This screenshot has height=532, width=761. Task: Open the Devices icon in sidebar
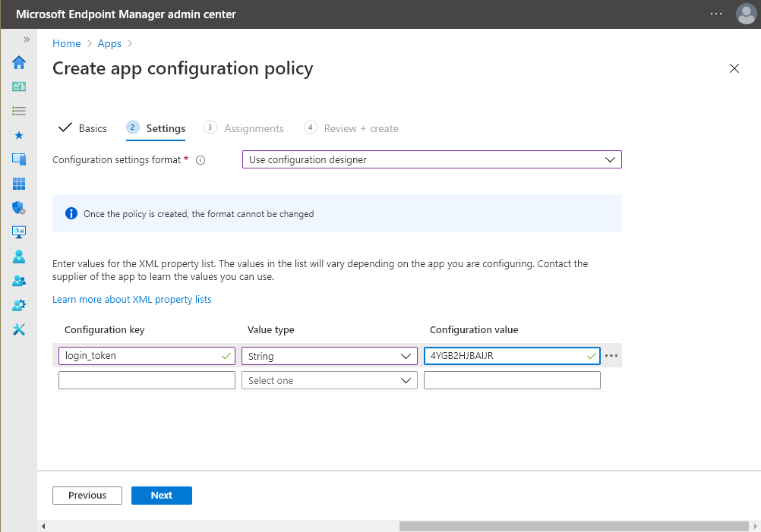(x=19, y=159)
